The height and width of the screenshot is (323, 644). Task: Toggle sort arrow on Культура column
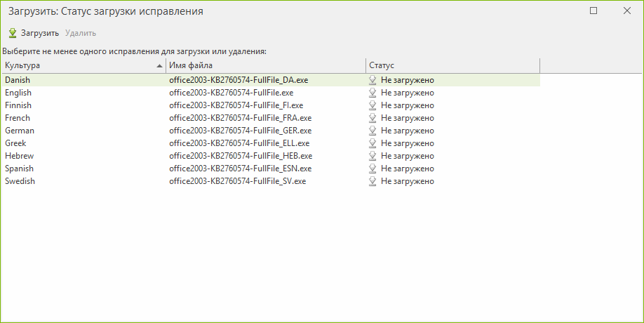tap(159, 66)
